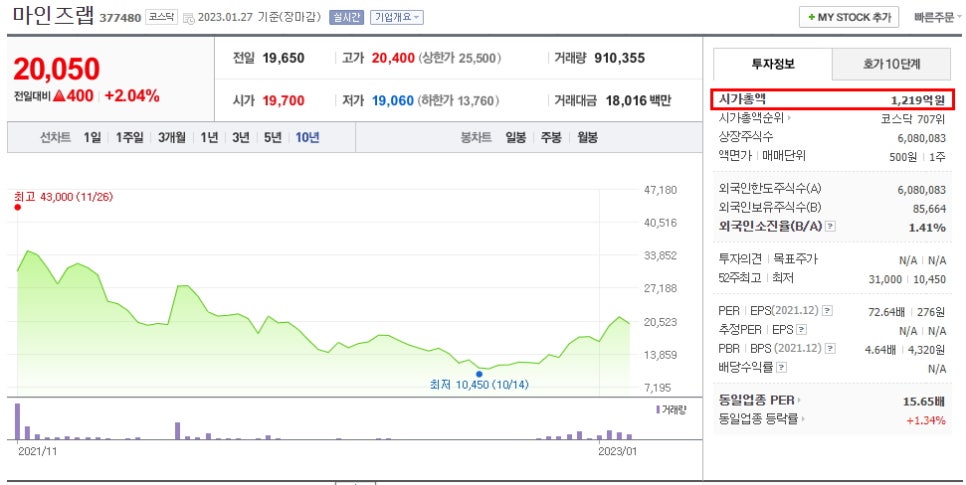Click the 동일업종 PER link
This screenshot has height=485, width=966.
(x=757, y=401)
